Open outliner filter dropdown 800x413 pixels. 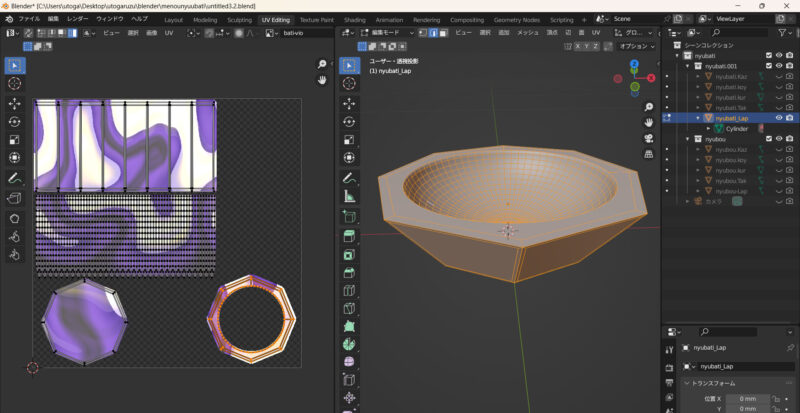(x=785, y=33)
